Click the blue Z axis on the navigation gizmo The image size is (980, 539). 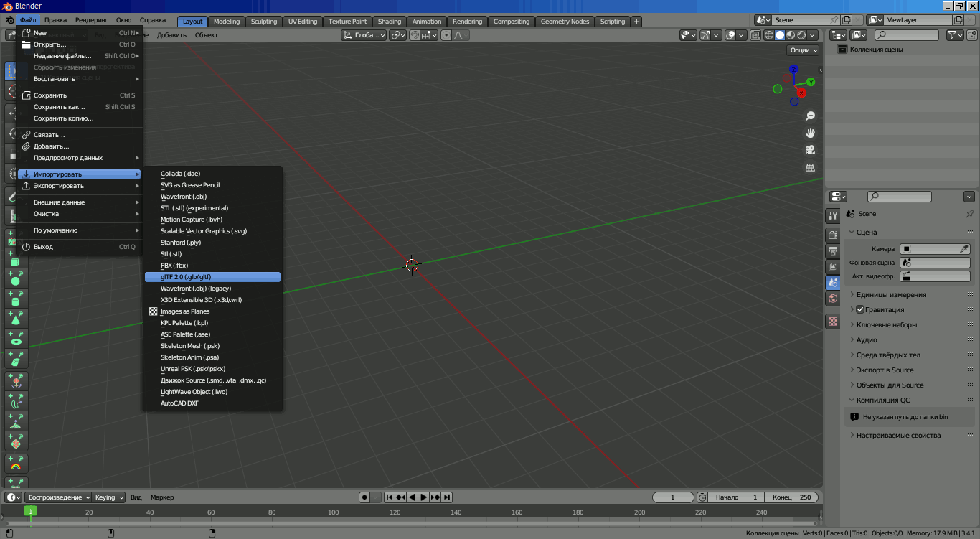(793, 70)
